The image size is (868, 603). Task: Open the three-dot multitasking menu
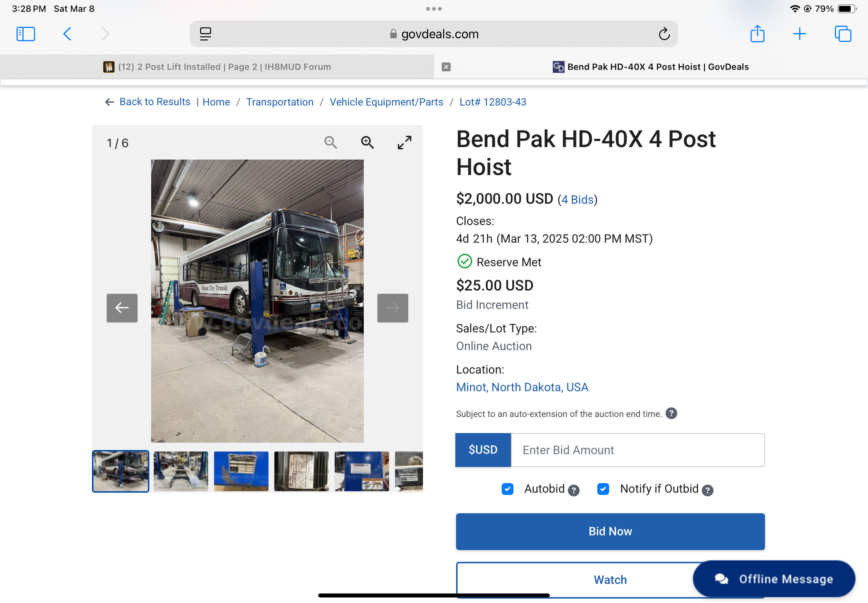point(434,9)
